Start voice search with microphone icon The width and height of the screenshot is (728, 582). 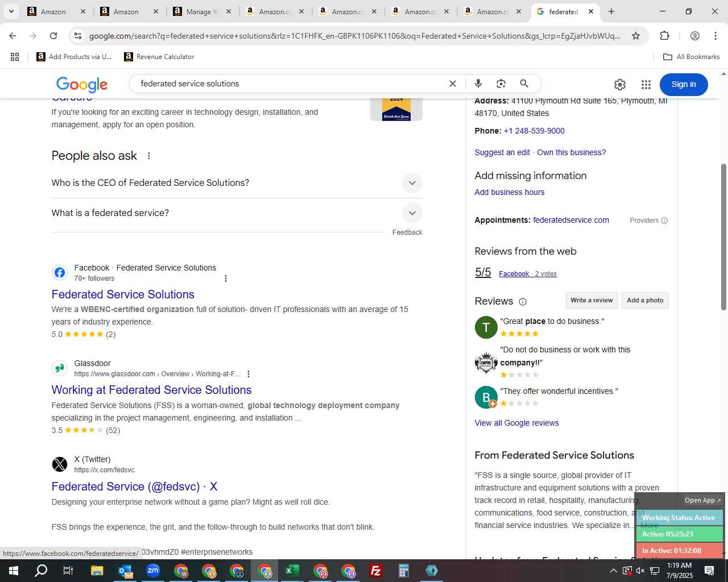478,84
